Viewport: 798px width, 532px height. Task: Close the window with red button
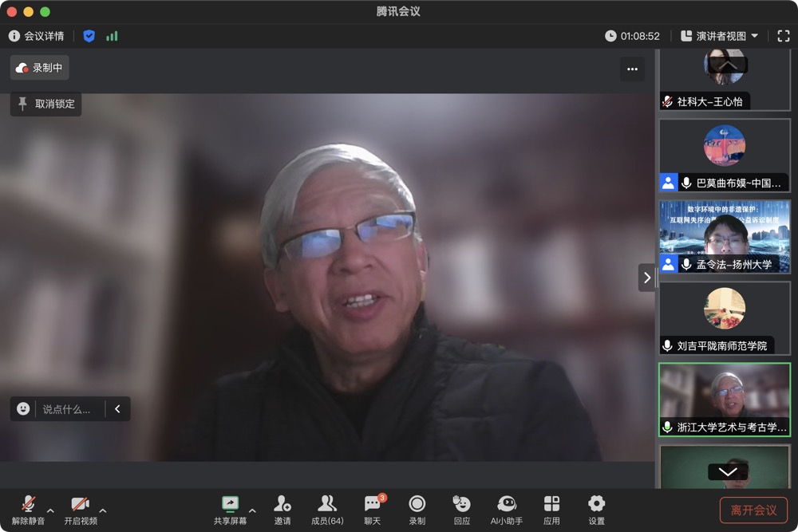[12, 12]
